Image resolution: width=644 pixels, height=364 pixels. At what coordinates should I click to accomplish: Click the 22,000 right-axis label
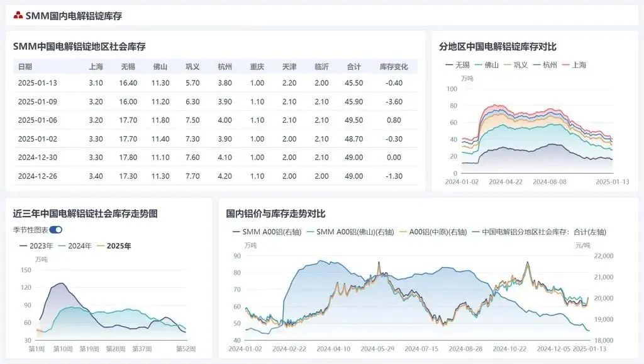pos(603,256)
